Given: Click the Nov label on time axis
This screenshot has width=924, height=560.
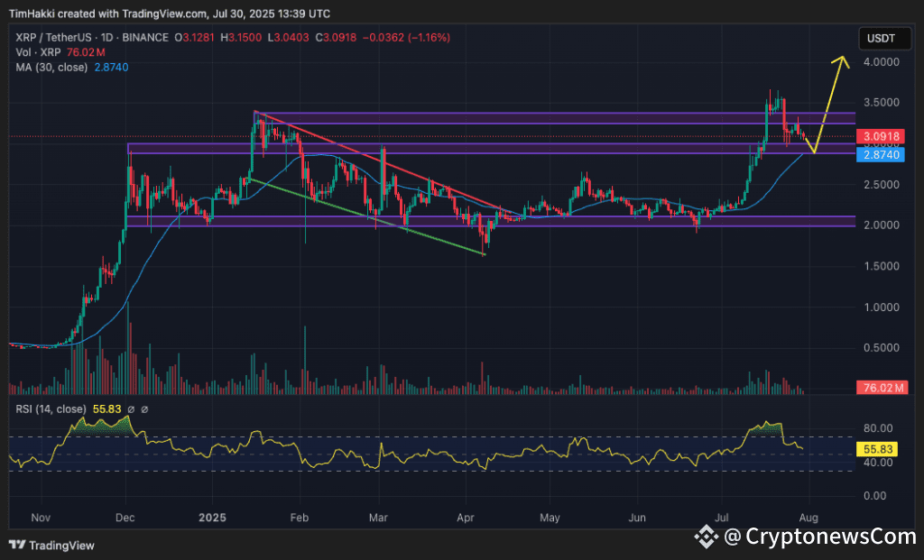Looking at the screenshot, I should pos(41,518).
